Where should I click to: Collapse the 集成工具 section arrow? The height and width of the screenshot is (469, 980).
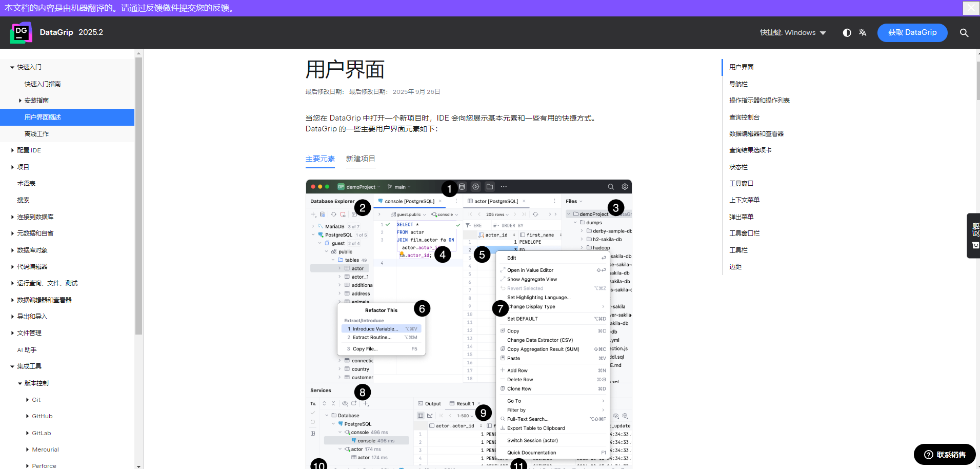click(12, 366)
